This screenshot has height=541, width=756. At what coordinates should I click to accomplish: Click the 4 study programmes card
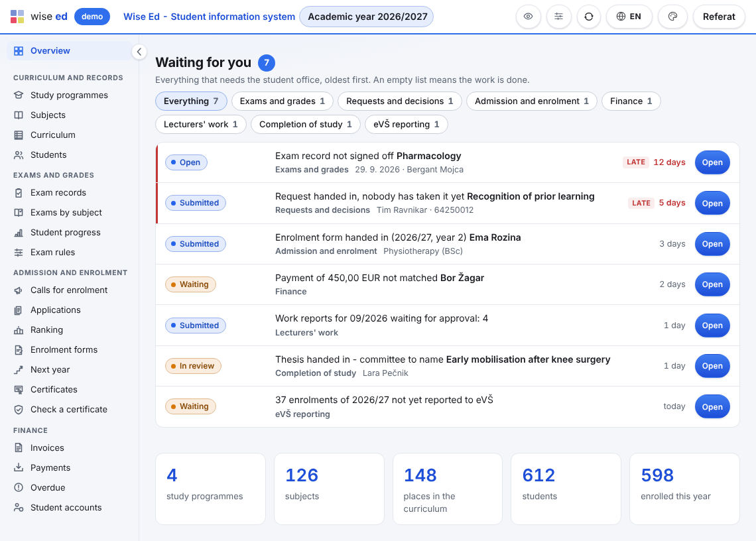click(210, 489)
